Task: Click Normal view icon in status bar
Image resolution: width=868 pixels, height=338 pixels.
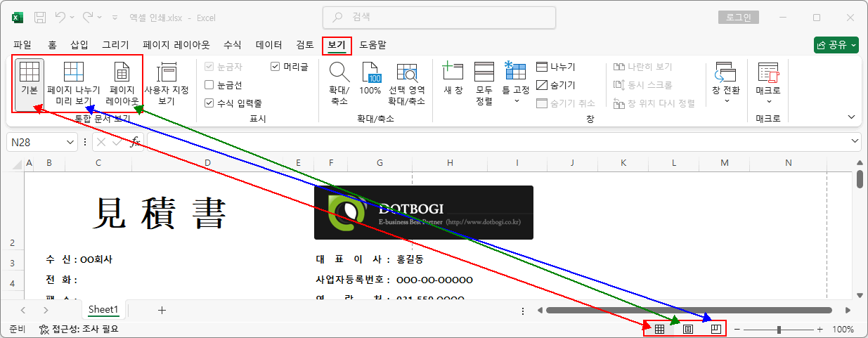Action: 659,329
